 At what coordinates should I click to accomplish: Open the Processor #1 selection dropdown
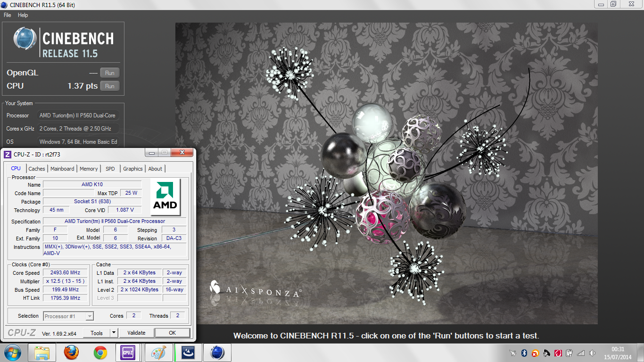pos(68,316)
